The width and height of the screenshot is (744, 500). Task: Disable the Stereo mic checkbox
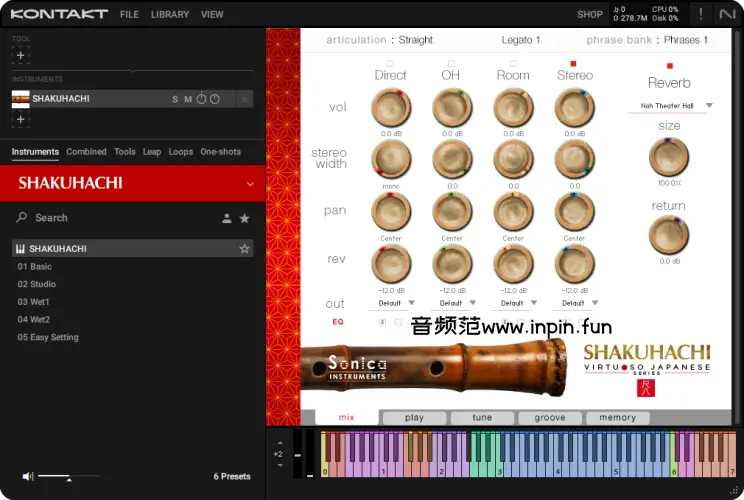(x=574, y=63)
